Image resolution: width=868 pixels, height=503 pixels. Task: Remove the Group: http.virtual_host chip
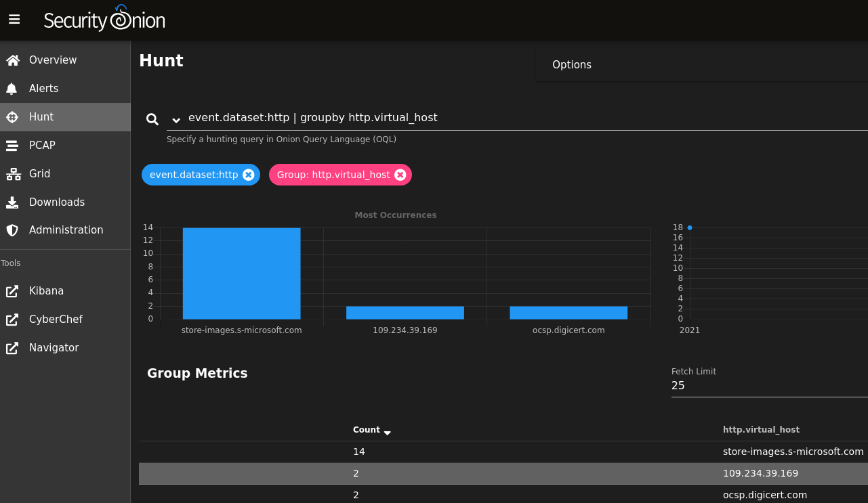click(400, 175)
